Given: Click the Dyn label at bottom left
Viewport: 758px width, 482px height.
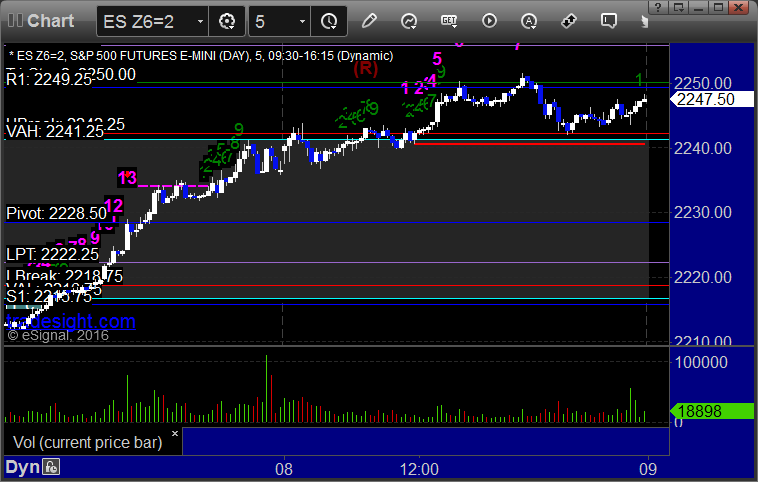Looking at the screenshot, I should [x=22, y=467].
